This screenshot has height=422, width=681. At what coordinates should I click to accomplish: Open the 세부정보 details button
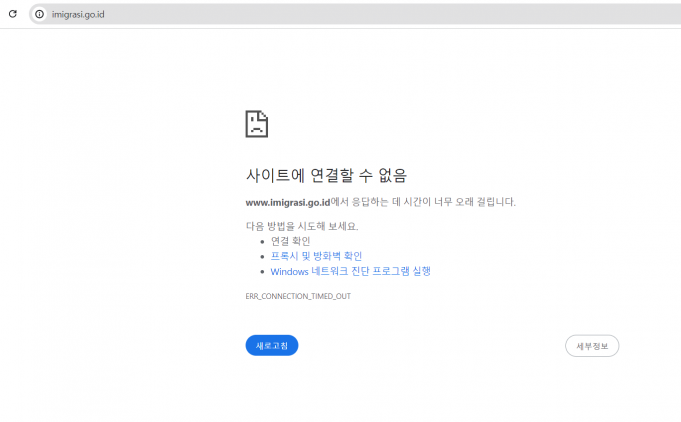click(x=592, y=346)
